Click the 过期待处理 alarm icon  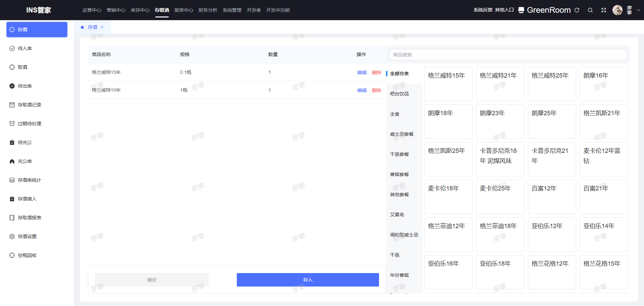point(12,124)
